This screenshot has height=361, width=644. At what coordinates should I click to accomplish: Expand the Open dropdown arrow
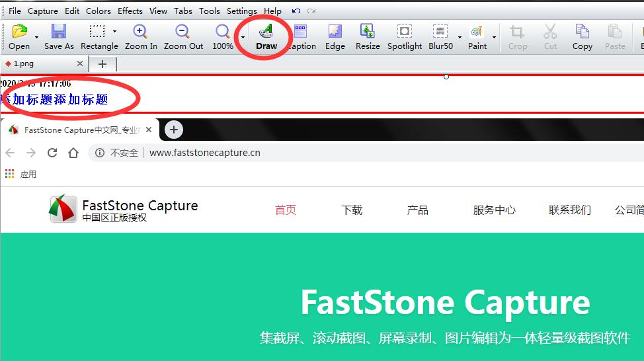click(36, 38)
